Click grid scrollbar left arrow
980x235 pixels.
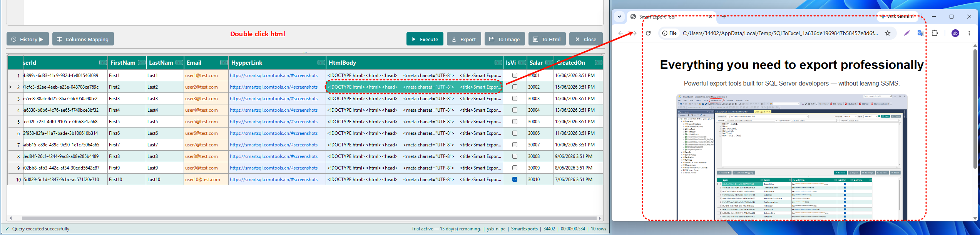[x=11, y=218]
